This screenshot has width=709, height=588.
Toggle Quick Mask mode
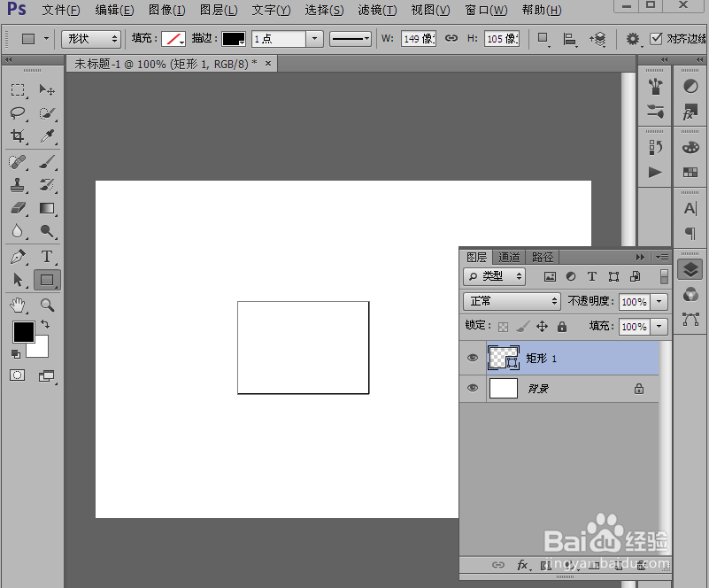18,375
